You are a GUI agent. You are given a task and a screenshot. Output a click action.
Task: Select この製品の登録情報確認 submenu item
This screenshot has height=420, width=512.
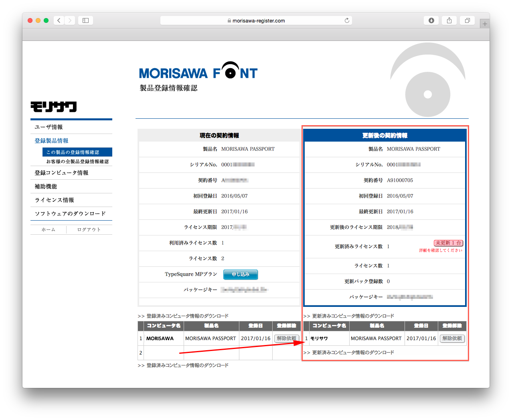click(x=77, y=152)
